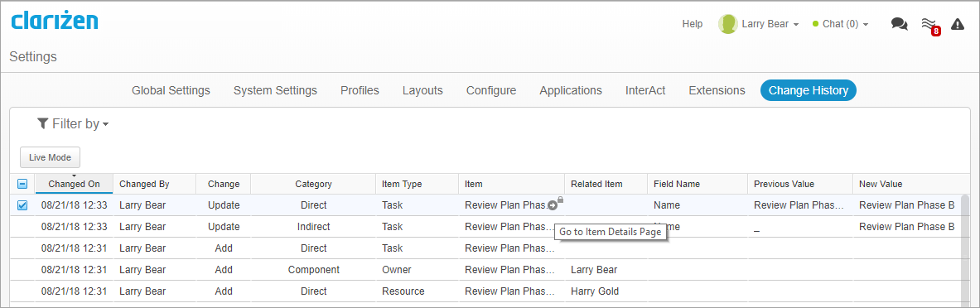980x308 pixels.
Task: Click the Item Type column header
Action: click(417, 184)
